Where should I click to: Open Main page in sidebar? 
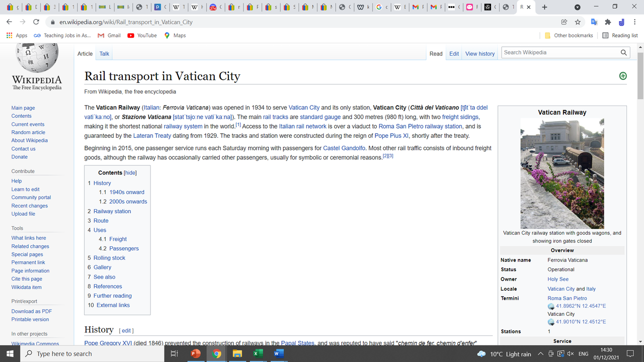point(23,108)
